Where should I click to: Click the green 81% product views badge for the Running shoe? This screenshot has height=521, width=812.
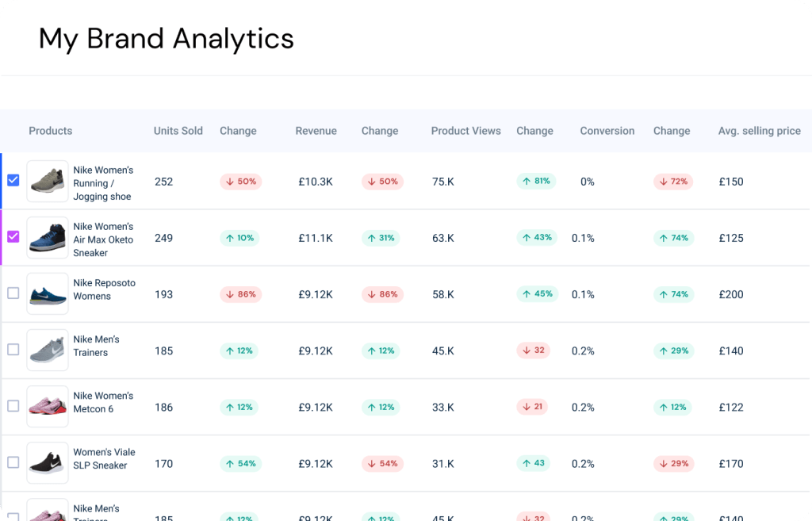(x=536, y=181)
